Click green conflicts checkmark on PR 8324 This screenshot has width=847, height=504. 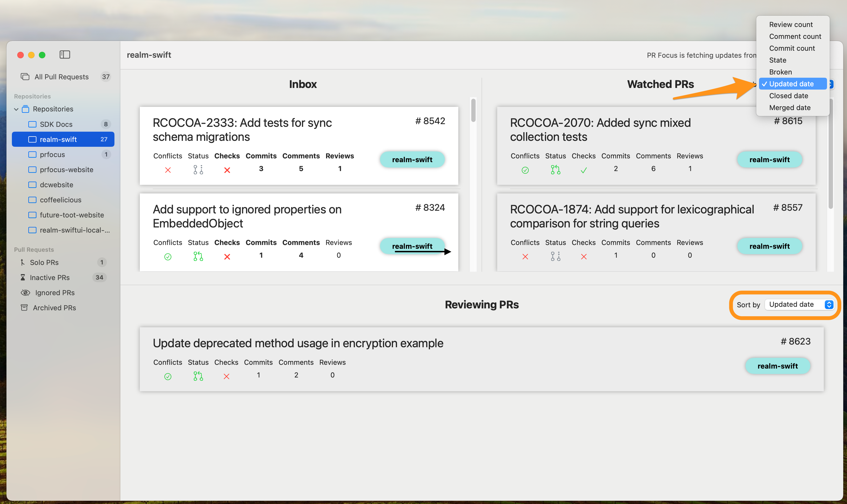pyautogui.click(x=168, y=257)
